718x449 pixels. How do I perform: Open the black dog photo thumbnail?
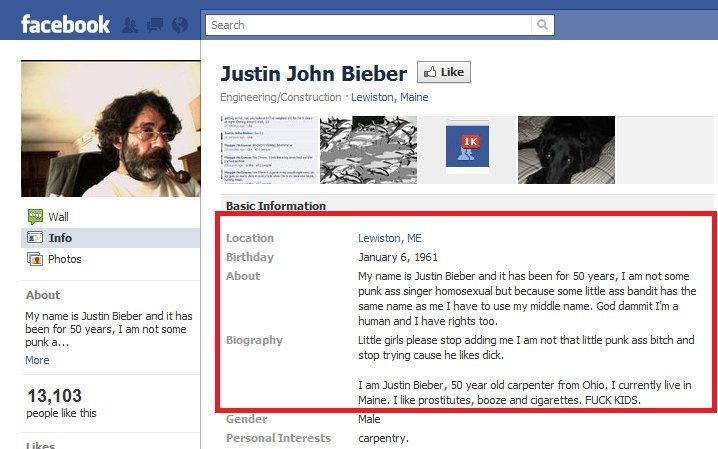566,150
